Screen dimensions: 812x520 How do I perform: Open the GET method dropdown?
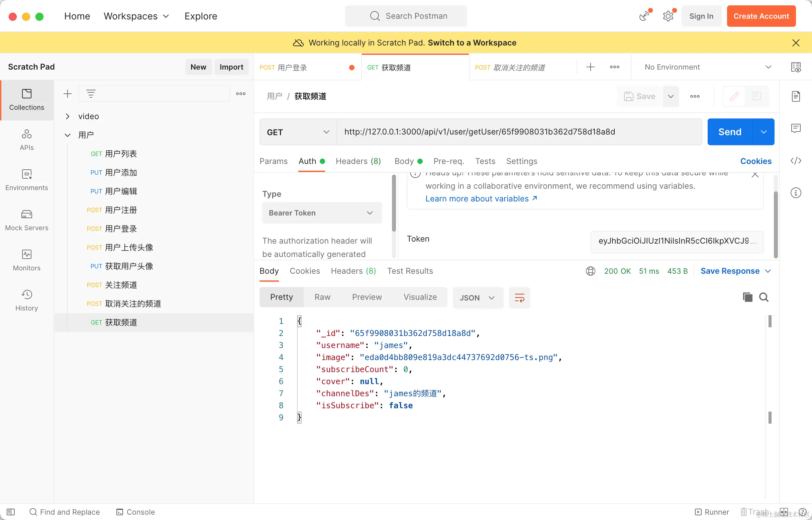point(298,132)
